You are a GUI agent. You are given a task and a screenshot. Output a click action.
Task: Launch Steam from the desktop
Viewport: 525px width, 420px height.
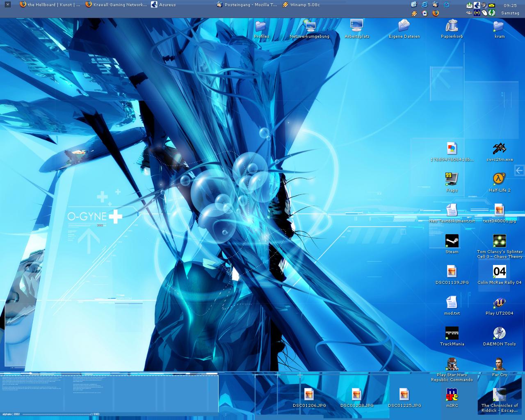tap(452, 241)
